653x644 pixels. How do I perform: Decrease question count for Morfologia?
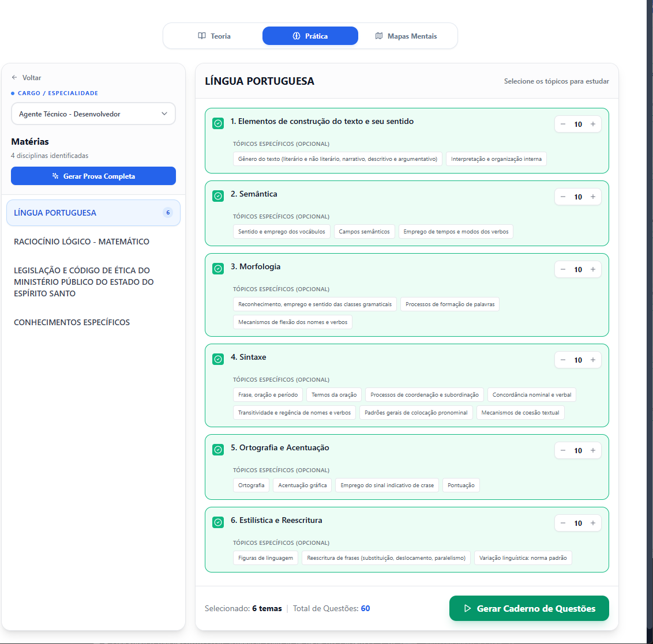pyautogui.click(x=563, y=269)
